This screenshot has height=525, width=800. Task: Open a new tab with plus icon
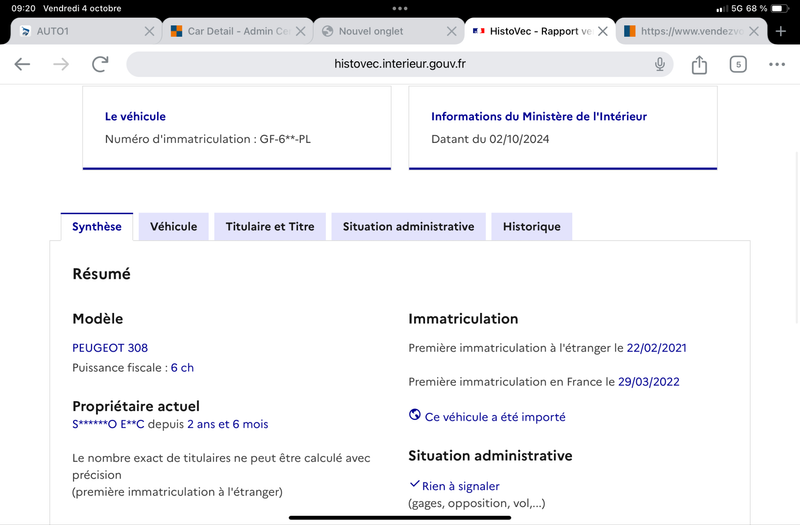[781, 32]
